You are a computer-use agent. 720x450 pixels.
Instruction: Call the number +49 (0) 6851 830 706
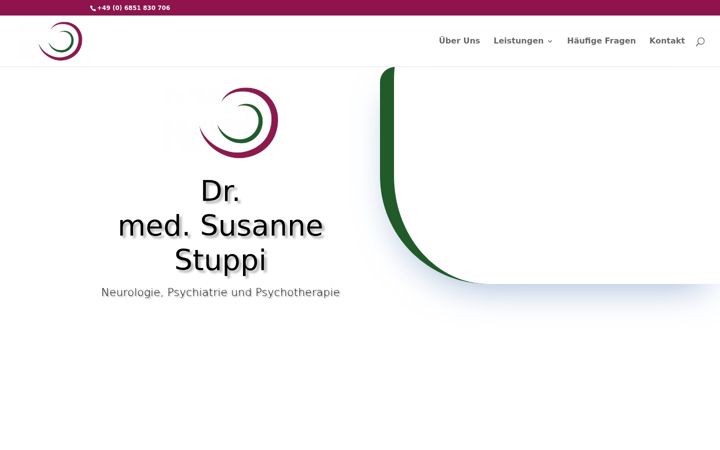click(134, 8)
